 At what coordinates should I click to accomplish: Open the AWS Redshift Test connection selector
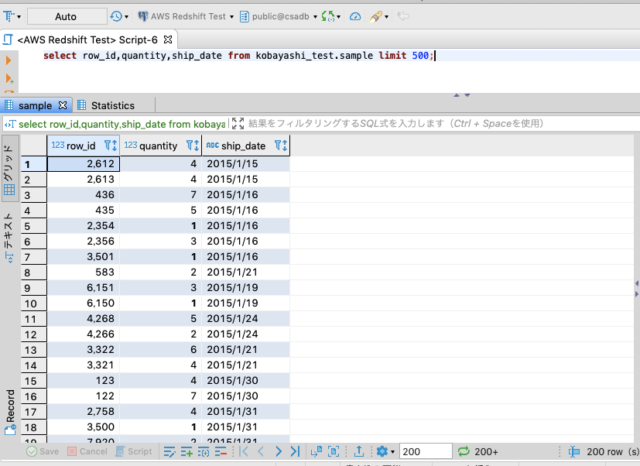[x=186, y=16]
